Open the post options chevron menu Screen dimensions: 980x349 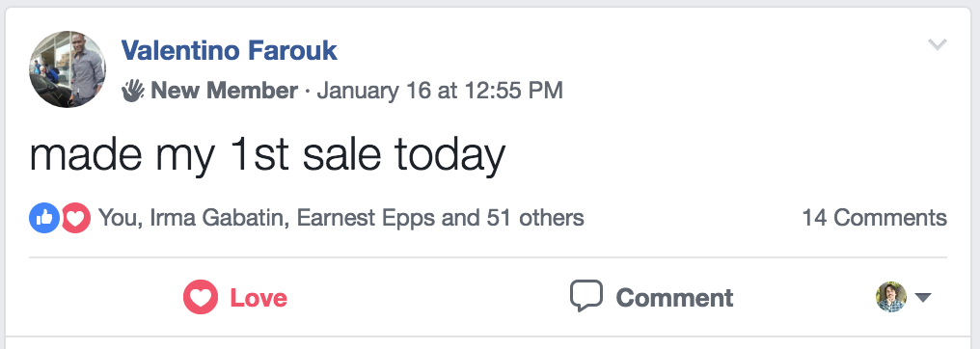(x=937, y=44)
